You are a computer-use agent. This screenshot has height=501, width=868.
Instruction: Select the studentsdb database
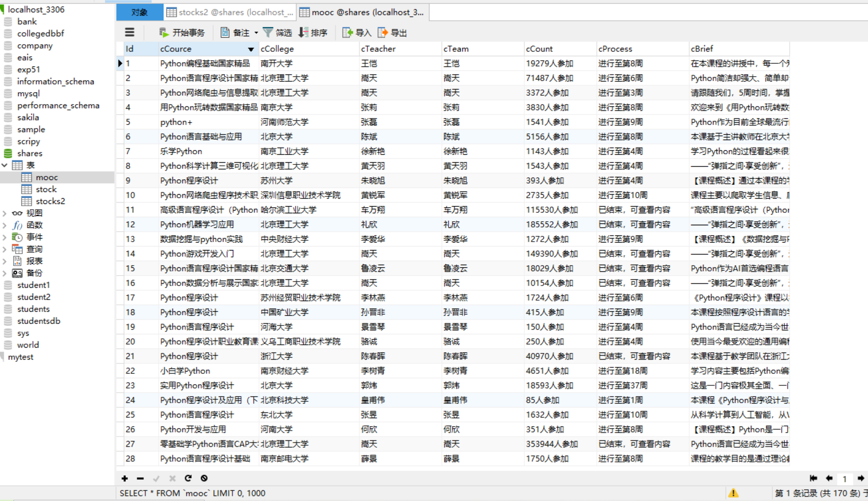39,321
